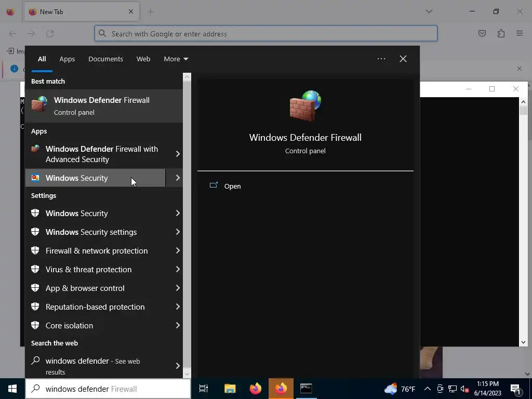Click search results scroll up arrow
The width and height of the screenshot is (532, 399).
pyautogui.click(x=187, y=77)
